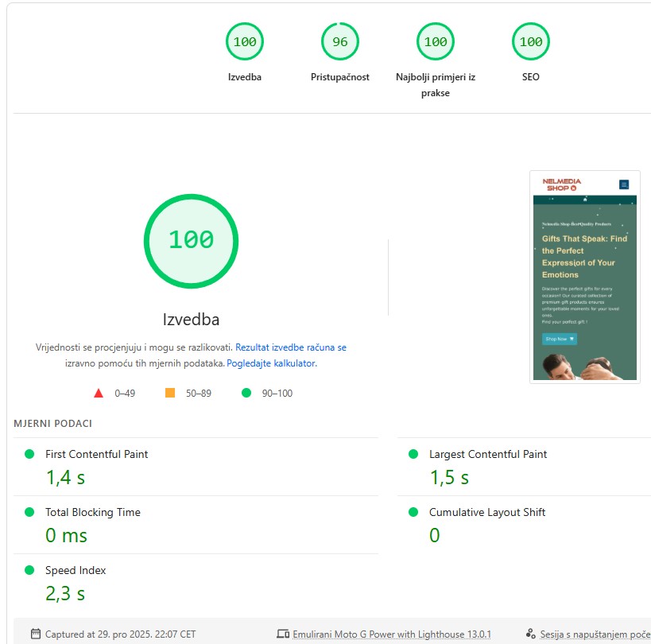Select the Najbolji primjeri iz prakse gauge
Screen dimensions: 651x644
click(x=435, y=42)
